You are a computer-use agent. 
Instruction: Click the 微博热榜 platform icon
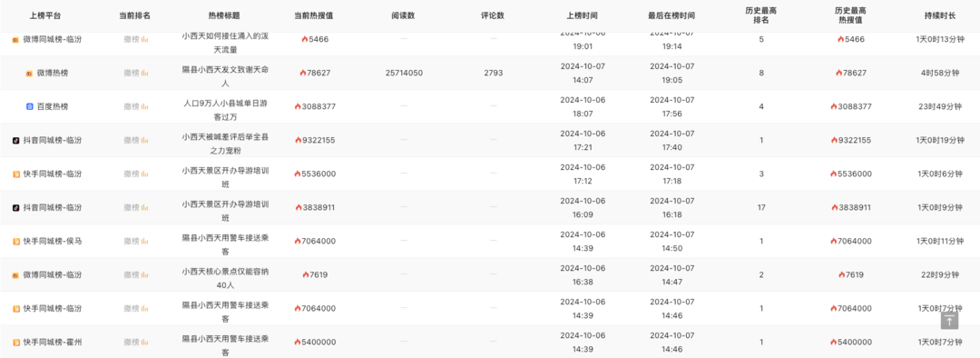(29, 74)
